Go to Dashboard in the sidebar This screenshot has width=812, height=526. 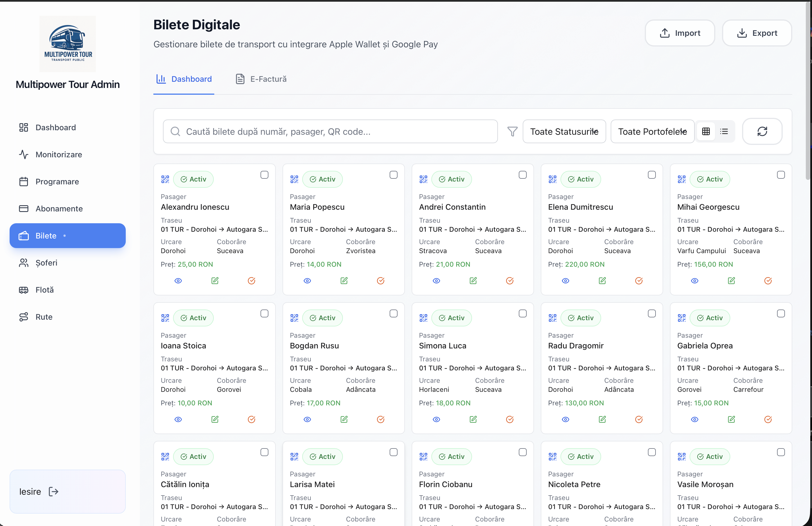[x=68, y=127]
